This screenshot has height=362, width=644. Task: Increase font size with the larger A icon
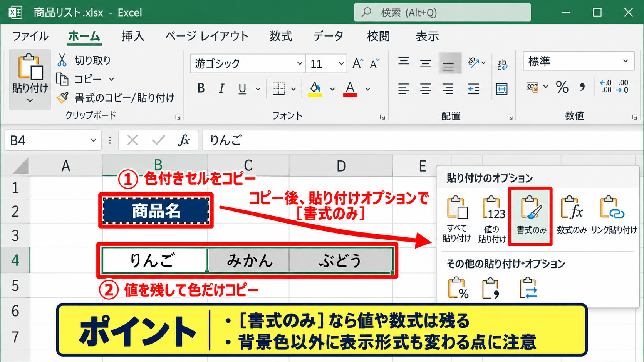point(358,63)
